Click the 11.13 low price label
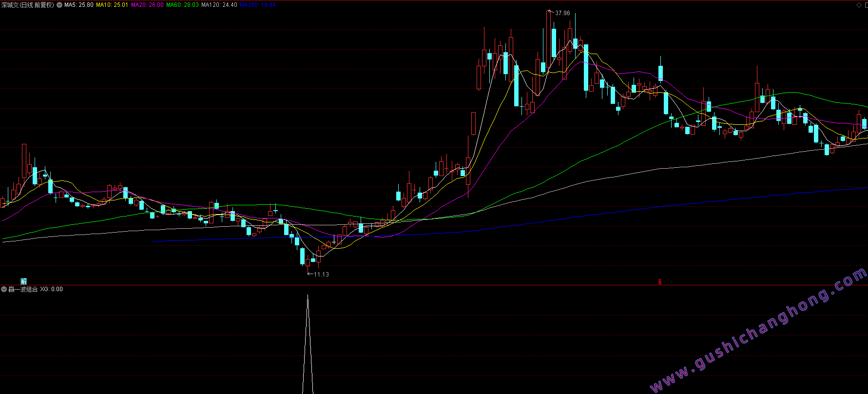 click(321, 275)
